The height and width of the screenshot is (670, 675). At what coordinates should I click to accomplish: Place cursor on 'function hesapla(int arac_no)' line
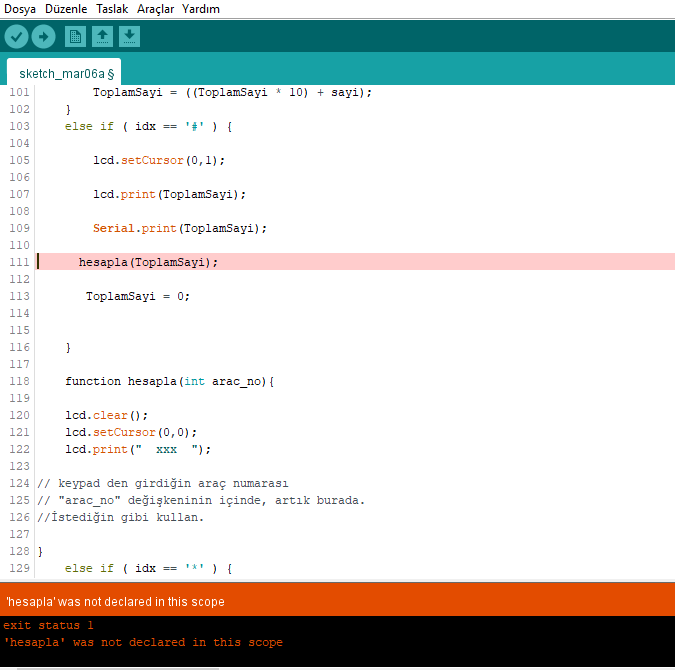pyautogui.click(x=169, y=381)
